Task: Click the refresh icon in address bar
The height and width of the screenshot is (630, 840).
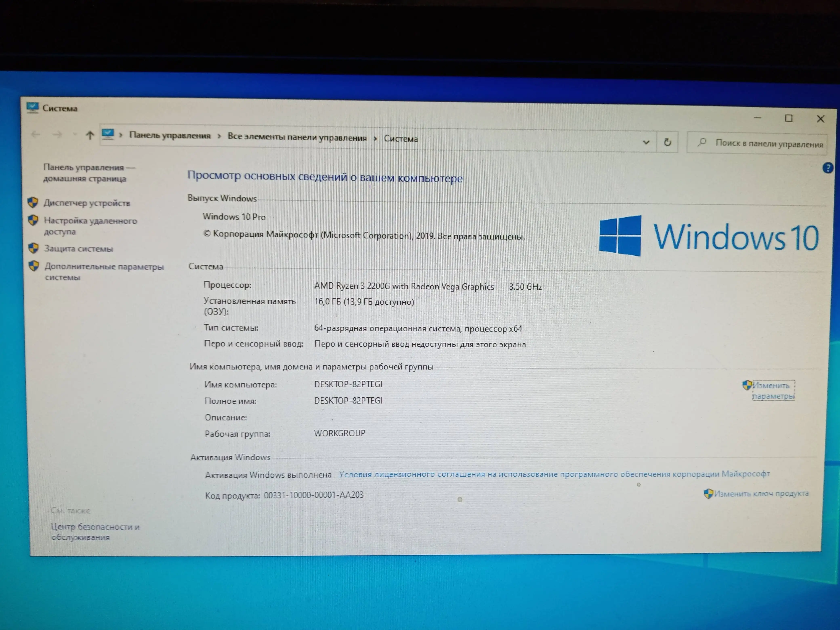Action: tap(667, 142)
